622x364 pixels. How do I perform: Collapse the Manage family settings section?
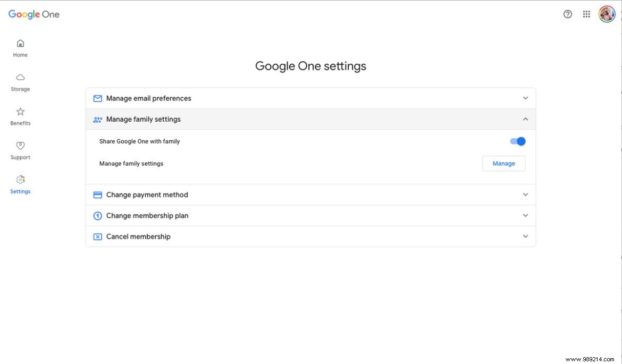point(525,119)
